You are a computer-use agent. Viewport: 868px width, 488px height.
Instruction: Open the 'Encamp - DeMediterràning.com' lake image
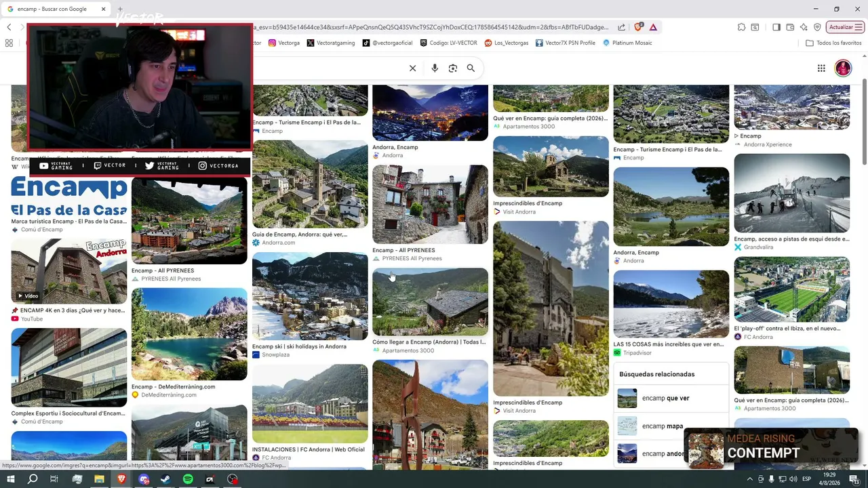click(189, 334)
